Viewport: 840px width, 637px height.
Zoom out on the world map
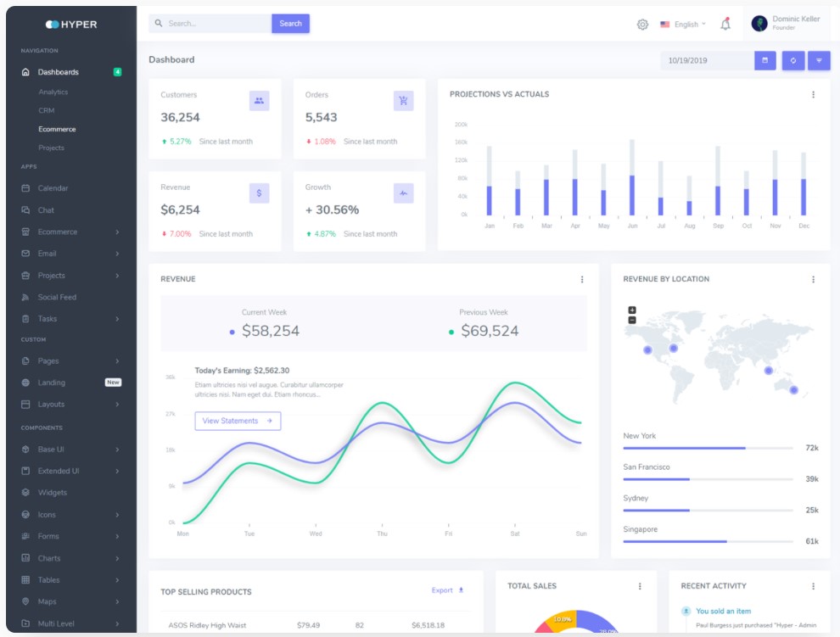pyautogui.click(x=632, y=321)
